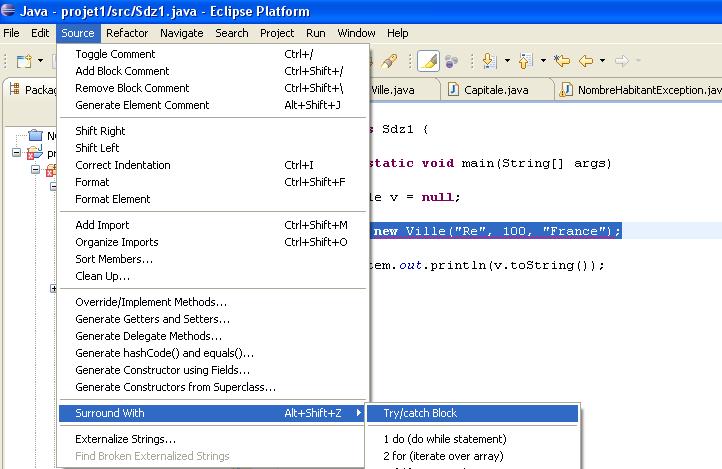The image size is (722, 469).
Task: Choose Generate Getters and Setters...
Action: coord(212,319)
